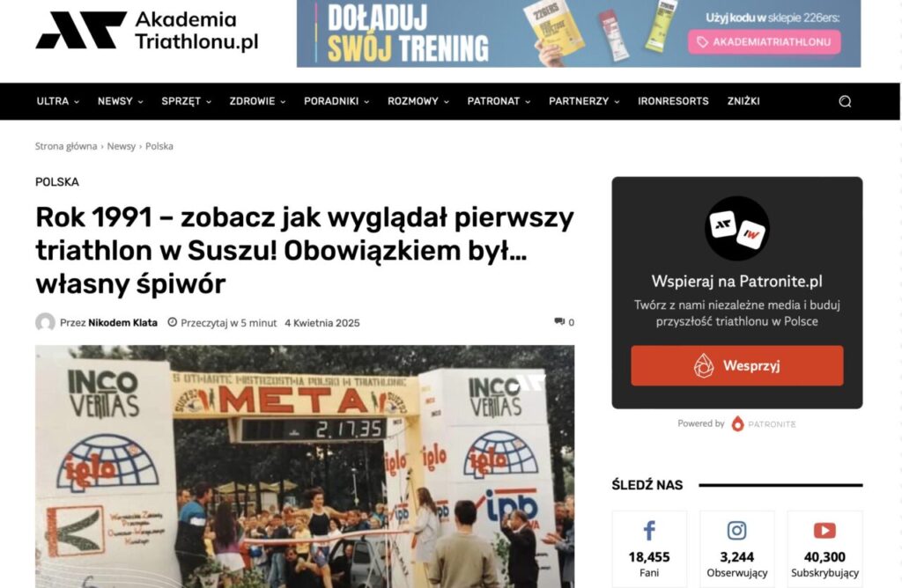Click the comments count bubble icon

559,322
